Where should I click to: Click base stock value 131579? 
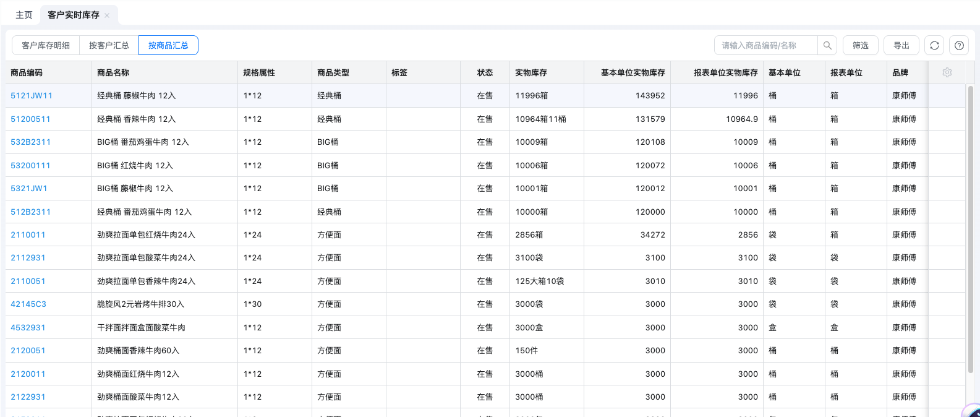pos(650,119)
